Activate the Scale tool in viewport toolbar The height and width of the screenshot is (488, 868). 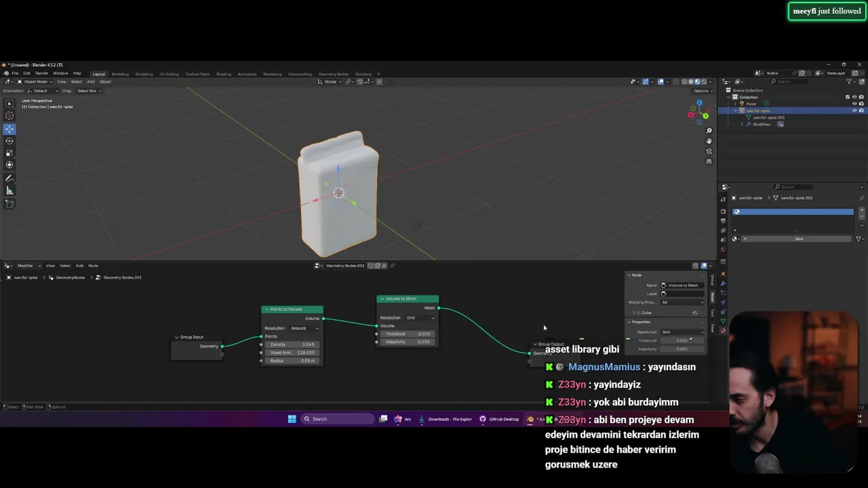point(9,153)
